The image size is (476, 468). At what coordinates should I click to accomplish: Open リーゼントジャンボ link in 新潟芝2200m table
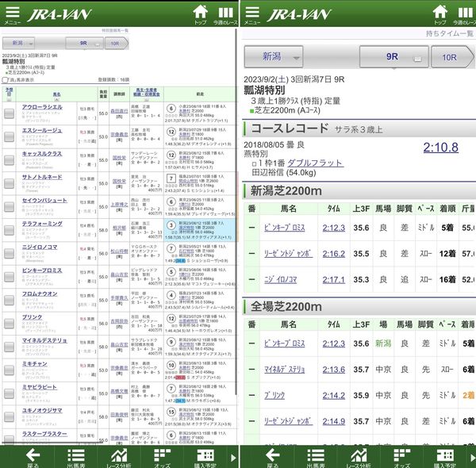pos(288,253)
